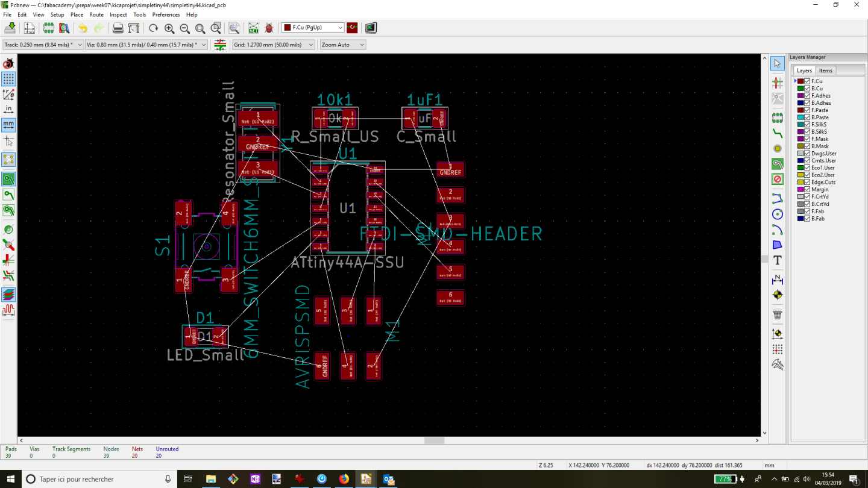Uncheck the F.Fab layer checkbox
The image size is (868, 488).
point(807,211)
